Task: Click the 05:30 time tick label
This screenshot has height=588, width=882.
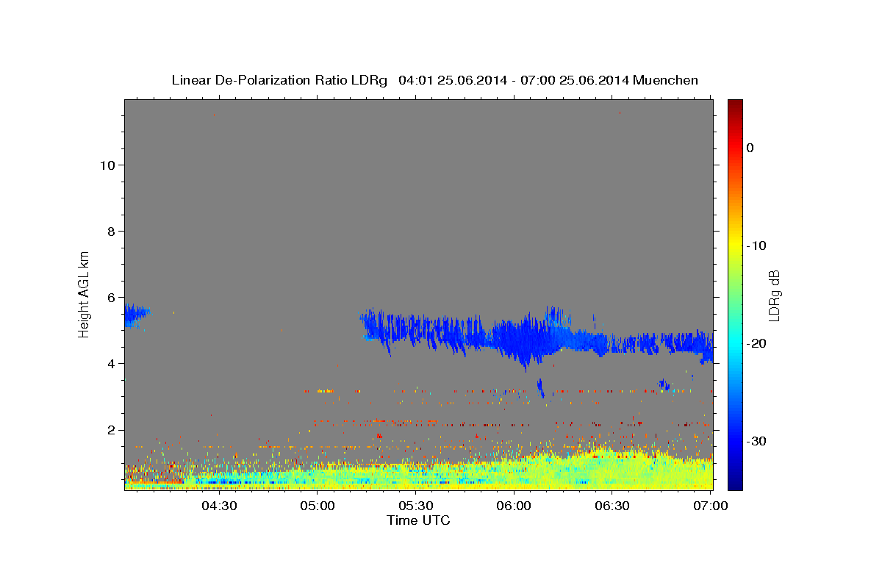Action: 415,506
